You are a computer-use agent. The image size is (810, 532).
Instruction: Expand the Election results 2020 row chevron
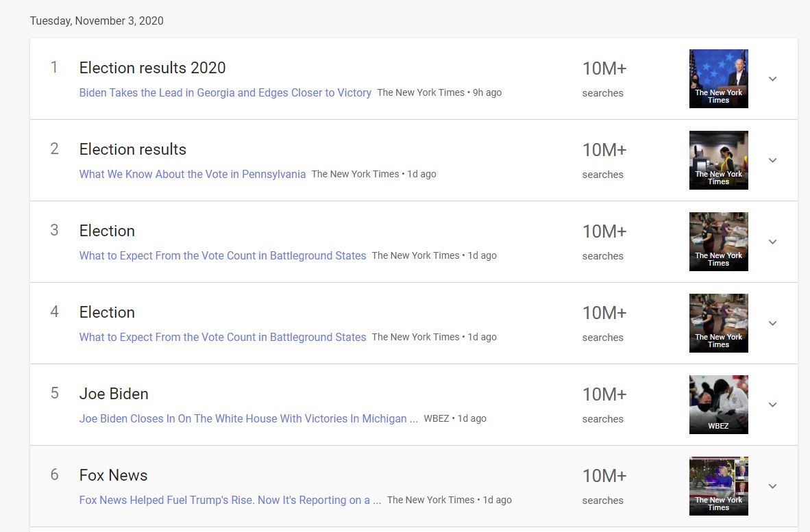[x=772, y=79]
